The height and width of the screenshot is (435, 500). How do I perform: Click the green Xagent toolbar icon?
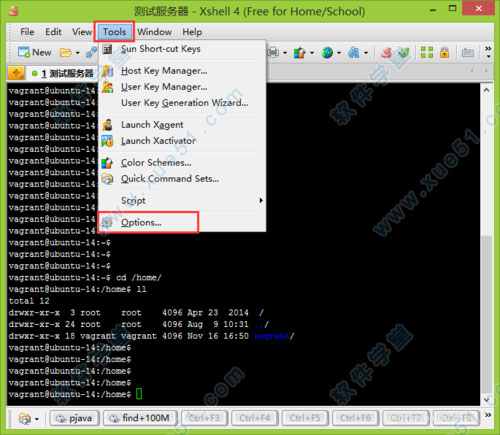point(404,53)
